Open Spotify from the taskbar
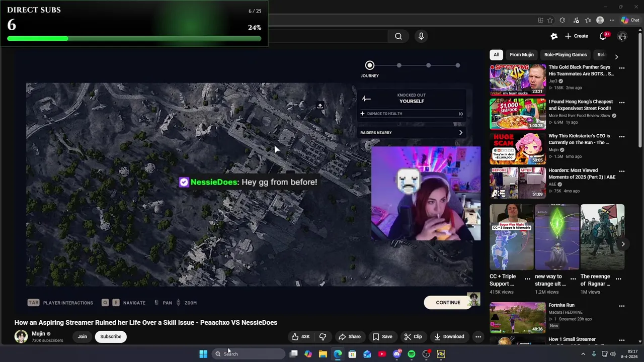 pos(412,354)
